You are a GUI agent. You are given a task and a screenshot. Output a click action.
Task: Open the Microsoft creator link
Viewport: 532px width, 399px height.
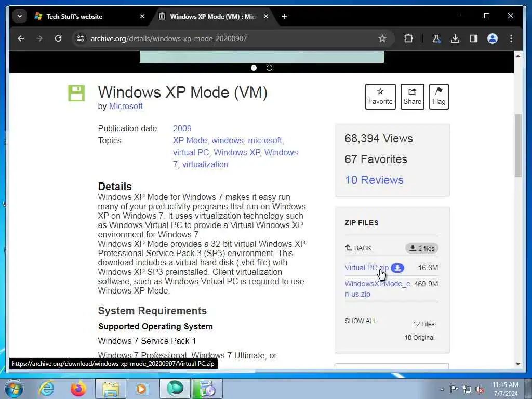click(x=126, y=106)
